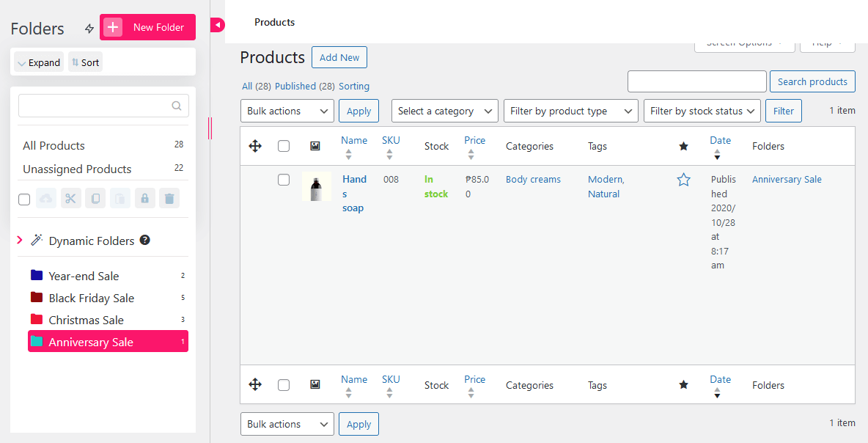Screen dimensions: 868x443
Task: Click the Christmas Sale red folder icon
Action: (x=37, y=319)
